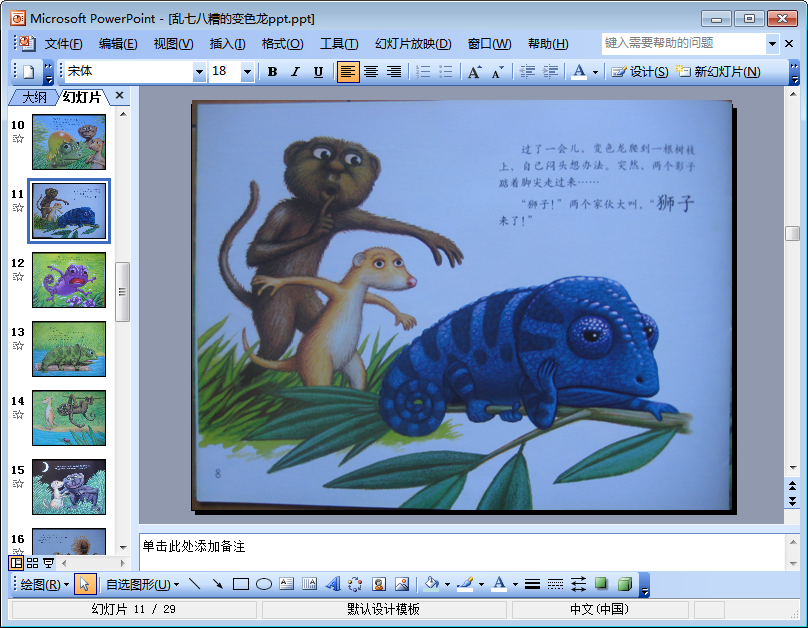
Task: Select slide 13 thumbnail with green chameleon
Action: [69, 349]
